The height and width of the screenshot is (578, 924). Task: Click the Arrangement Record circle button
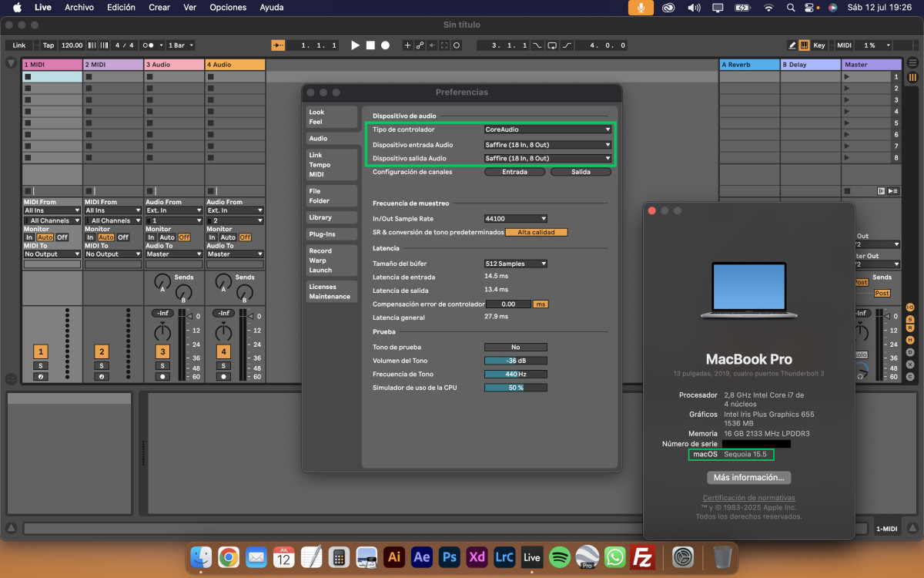pyautogui.click(x=385, y=45)
